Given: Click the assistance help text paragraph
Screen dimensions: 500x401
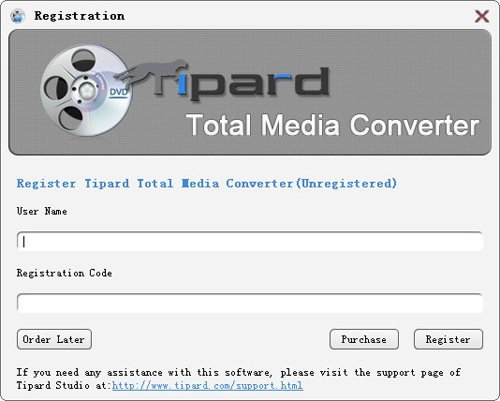Looking at the screenshot, I should (x=239, y=379).
